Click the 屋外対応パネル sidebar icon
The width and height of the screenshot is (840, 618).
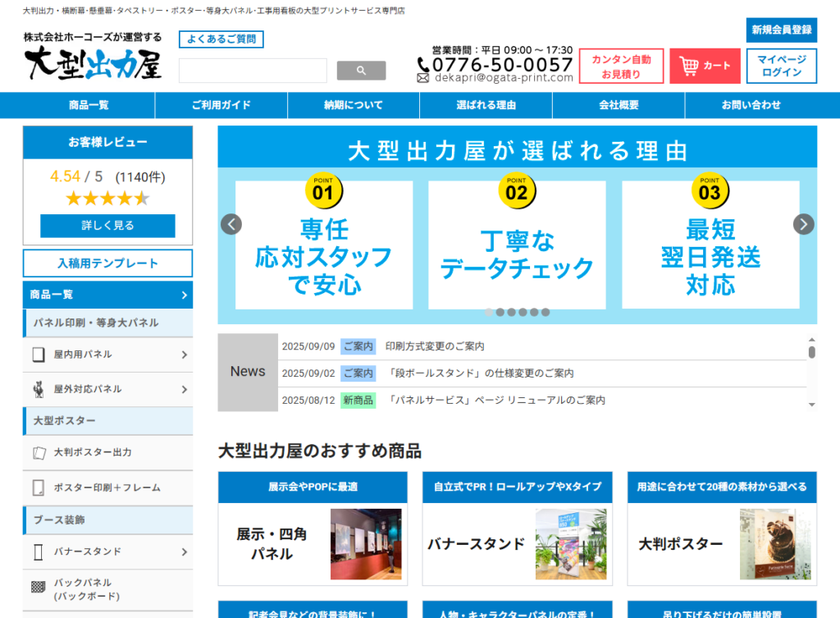pos(38,389)
